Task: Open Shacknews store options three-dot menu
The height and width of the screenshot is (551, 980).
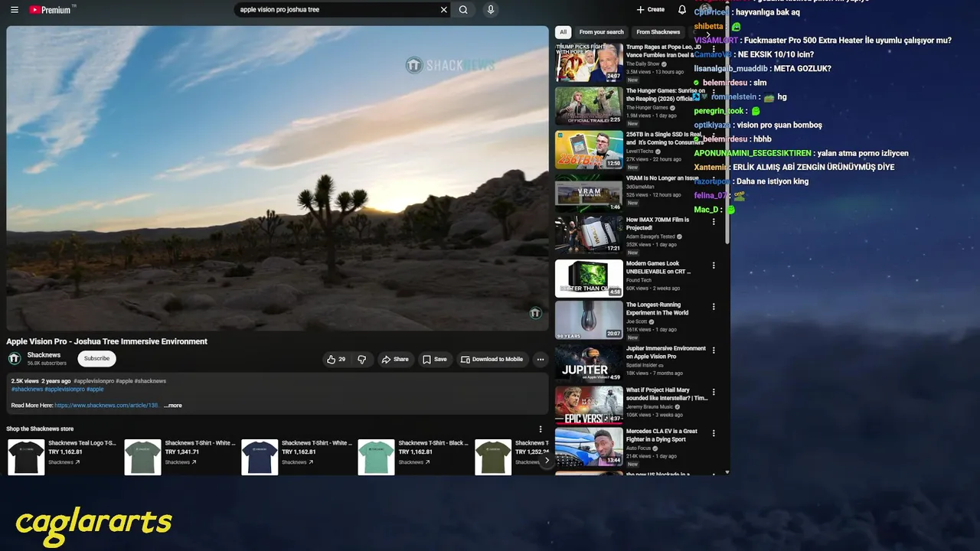Action: pyautogui.click(x=541, y=429)
